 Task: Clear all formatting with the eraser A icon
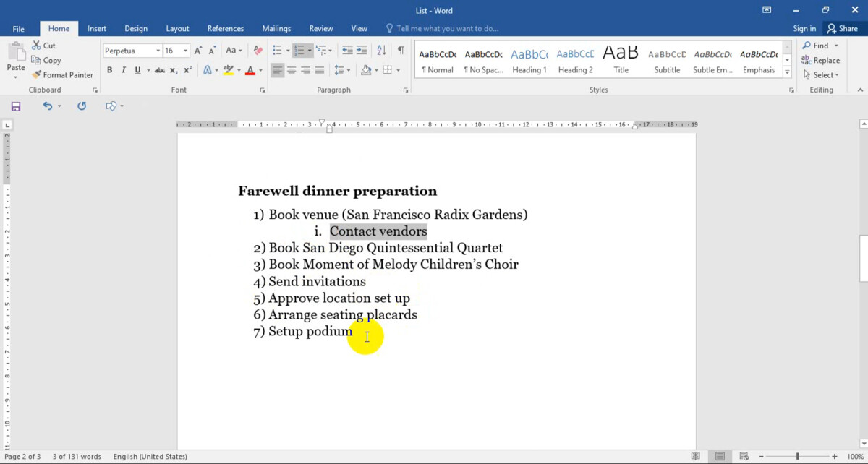(x=258, y=51)
